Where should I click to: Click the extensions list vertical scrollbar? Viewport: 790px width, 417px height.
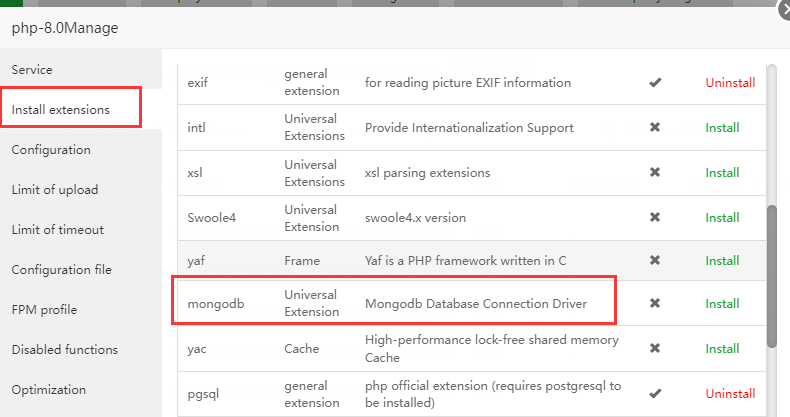coord(771,275)
